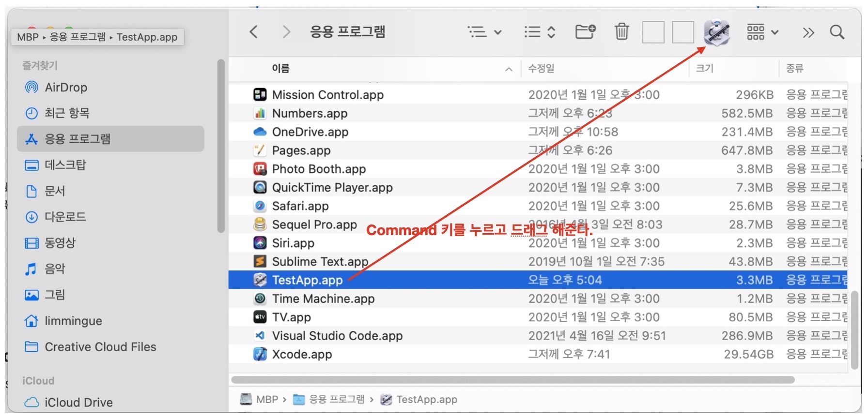
Task: Open 동영상 in the sidebar
Action: tap(110, 243)
